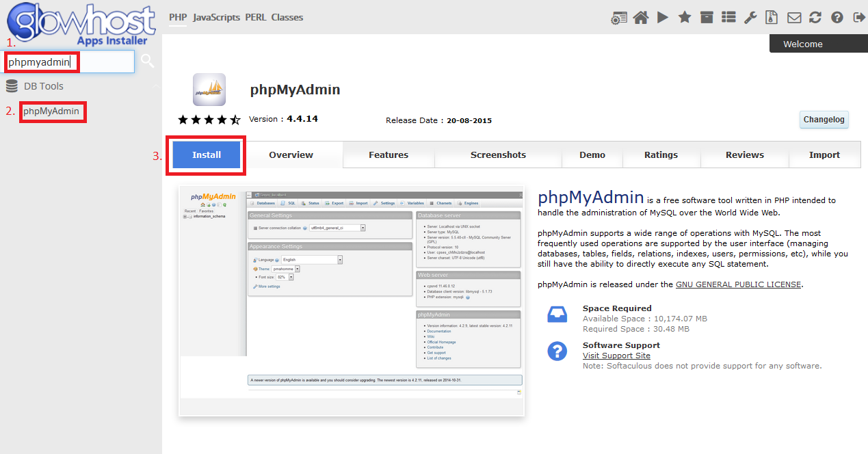The width and height of the screenshot is (868, 454).
Task: Click the phpMyAdmin sailboat logo icon
Action: (x=209, y=90)
